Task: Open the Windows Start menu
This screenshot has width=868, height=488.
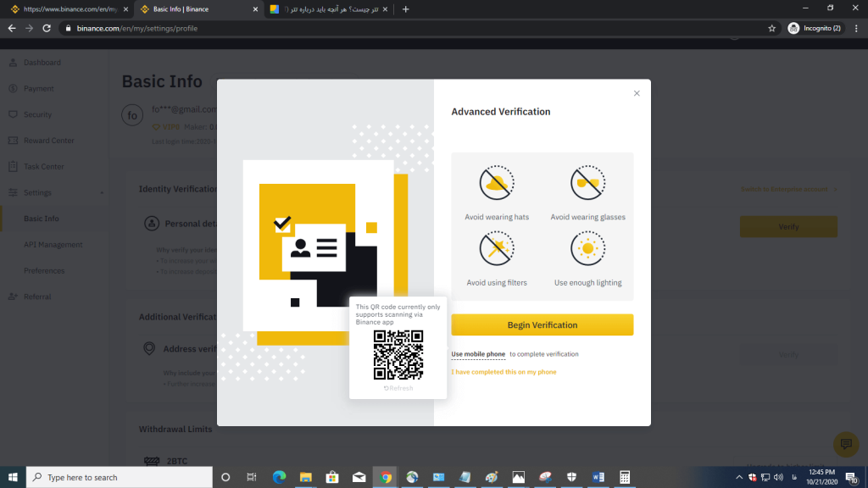Action: click(13, 477)
